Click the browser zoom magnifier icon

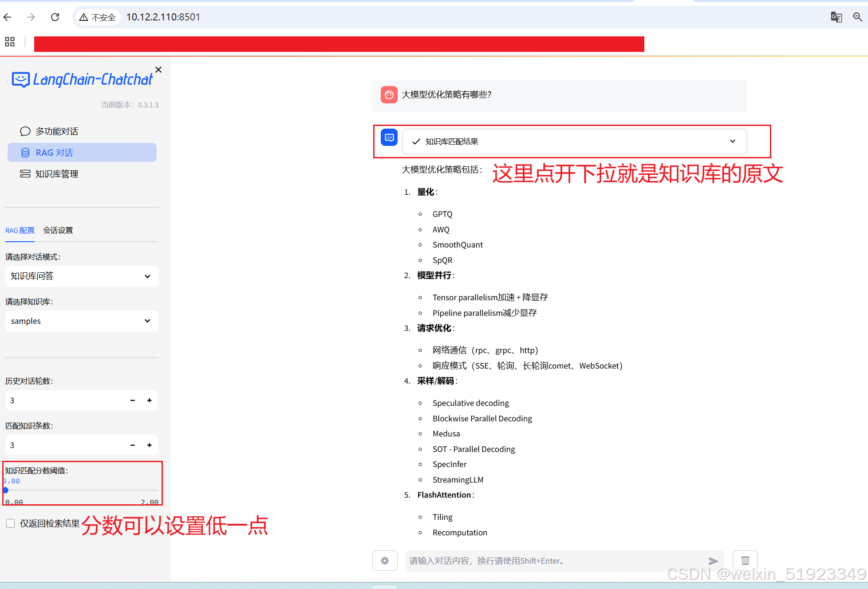[x=857, y=17]
